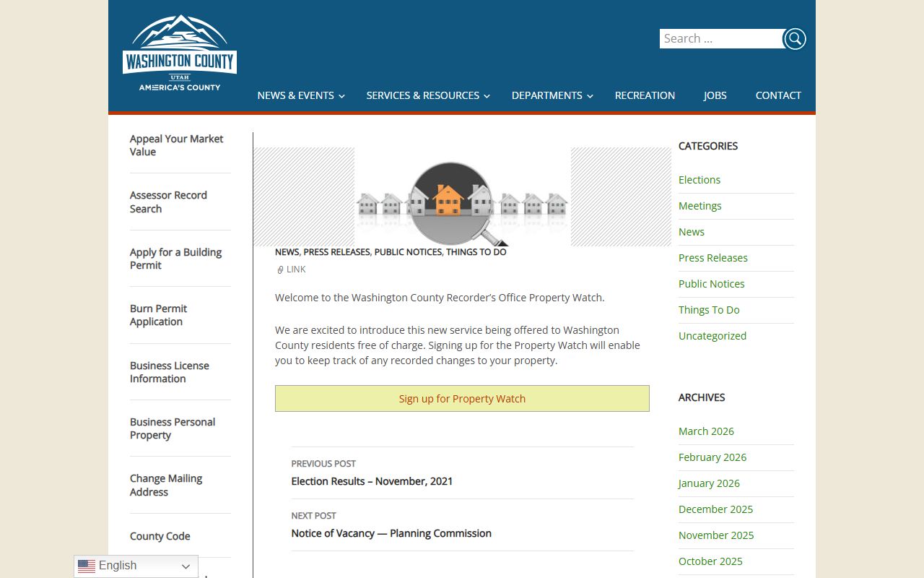Click the NEWS post category tag
The image size is (924, 578).
[287, 252]
